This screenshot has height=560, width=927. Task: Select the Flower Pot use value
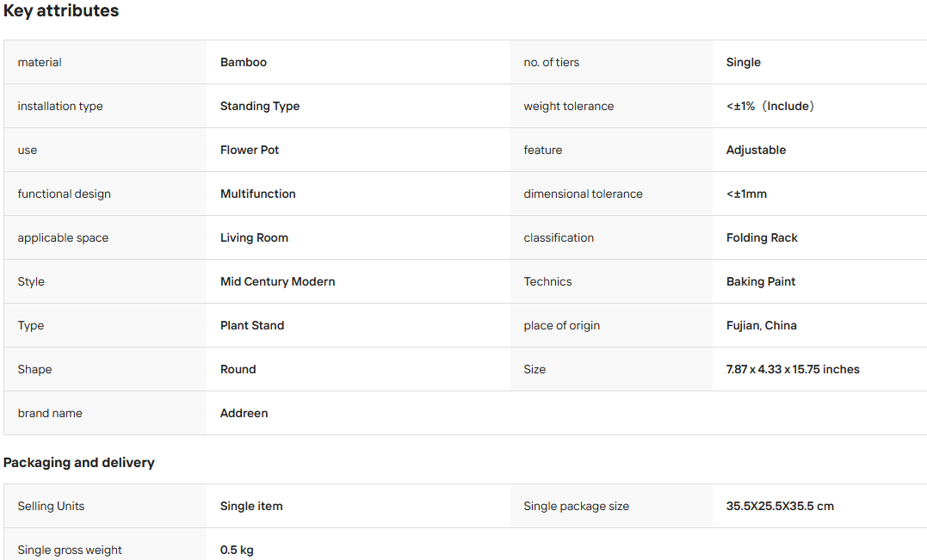[x=249, y=150]
